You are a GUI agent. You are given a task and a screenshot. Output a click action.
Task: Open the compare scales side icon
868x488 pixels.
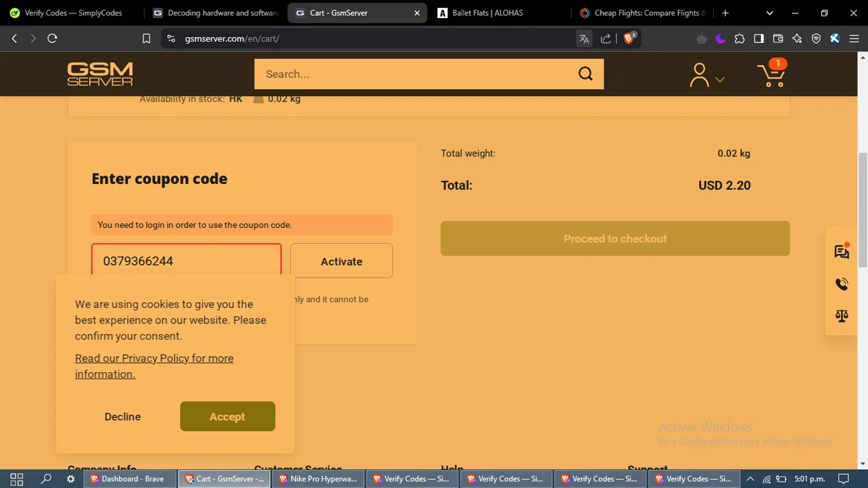(842, 315)
